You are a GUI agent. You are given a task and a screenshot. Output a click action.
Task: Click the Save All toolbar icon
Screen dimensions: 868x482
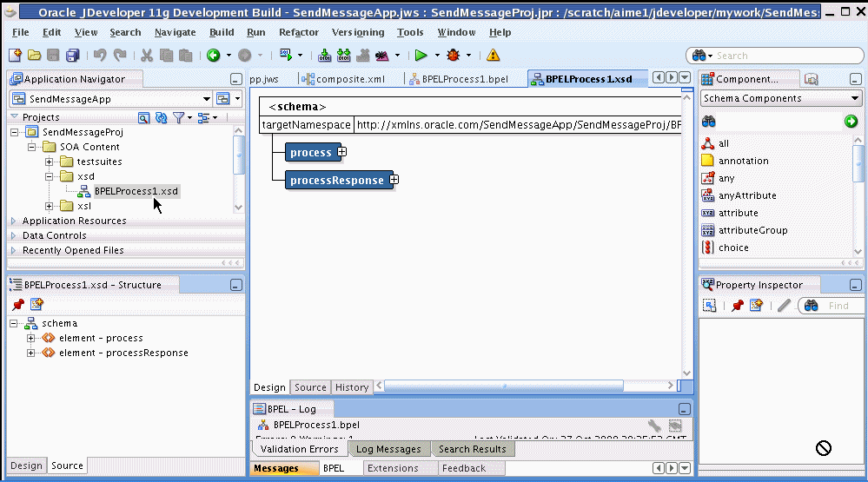coord(72,55)
